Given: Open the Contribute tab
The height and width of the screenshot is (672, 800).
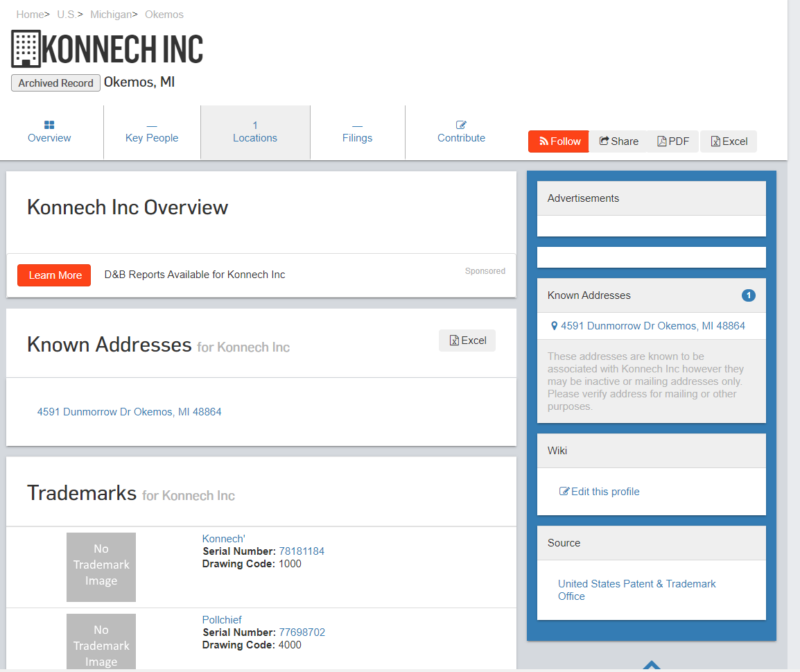Looking at the screenshot, I should [x=461, y=132].
